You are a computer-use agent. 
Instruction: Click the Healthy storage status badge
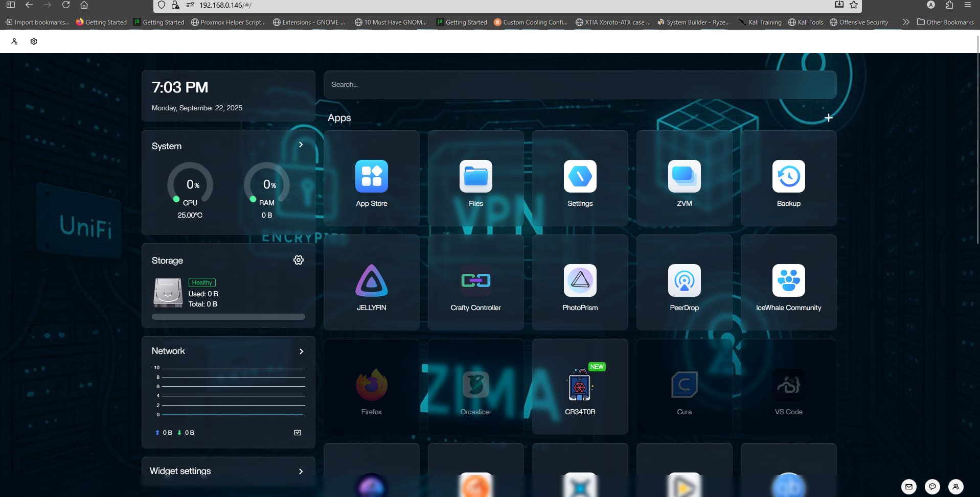[x=202, y=282]
